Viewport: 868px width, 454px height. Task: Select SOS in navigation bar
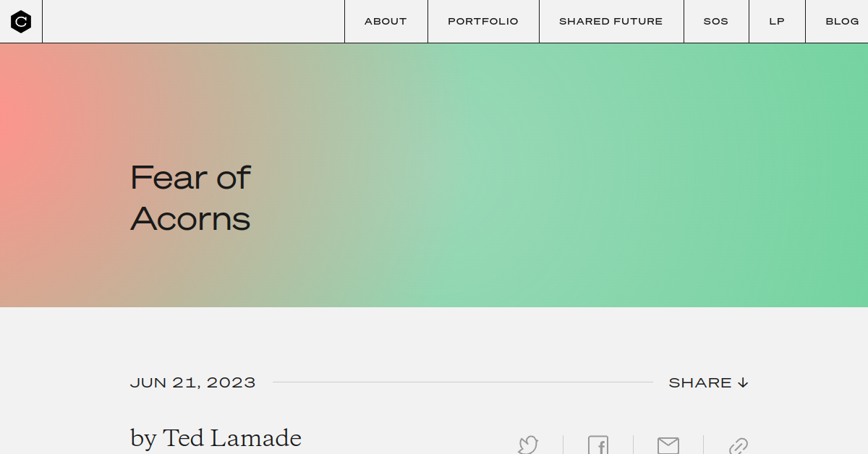pyautogui.click(x=716, y=22)
